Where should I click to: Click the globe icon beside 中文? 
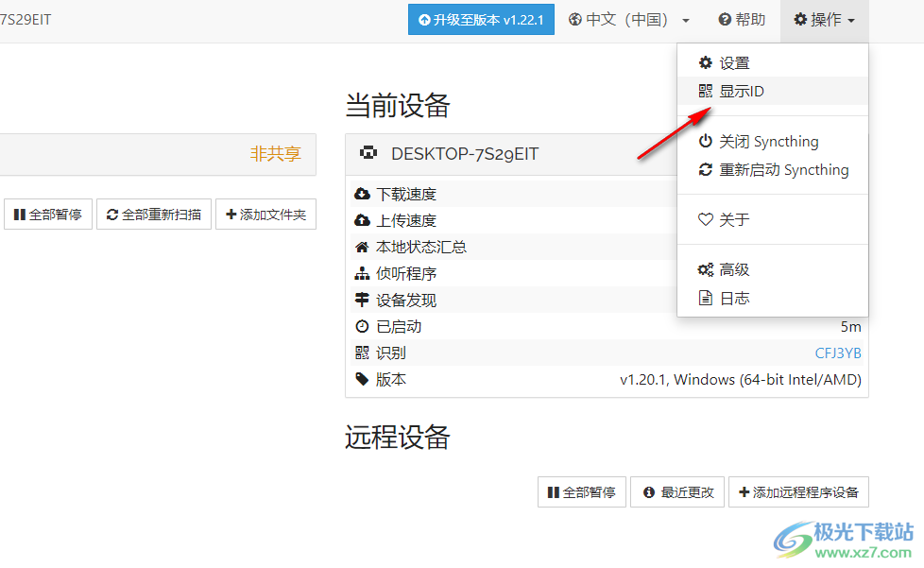point(575,20)
